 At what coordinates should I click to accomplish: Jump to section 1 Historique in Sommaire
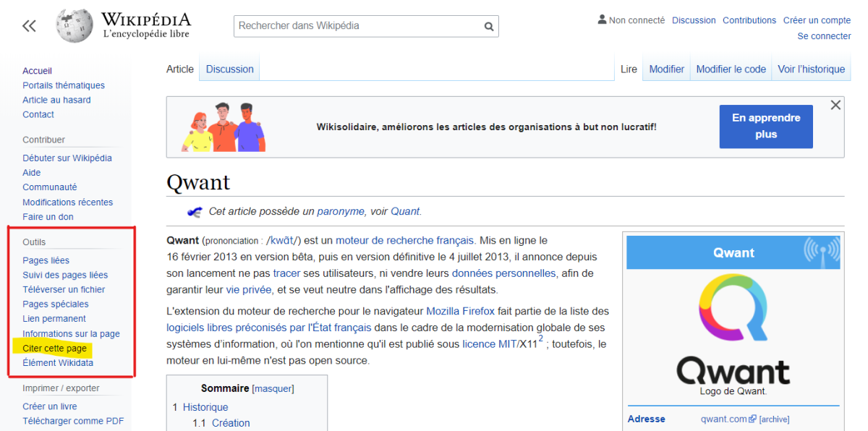(x=205, y=407)
